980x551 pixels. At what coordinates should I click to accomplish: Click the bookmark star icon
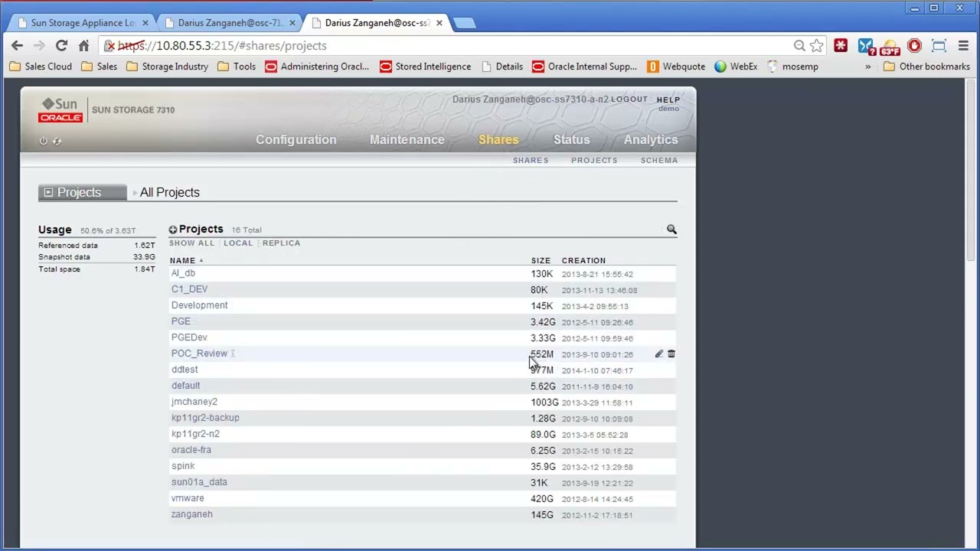[817, 46]
